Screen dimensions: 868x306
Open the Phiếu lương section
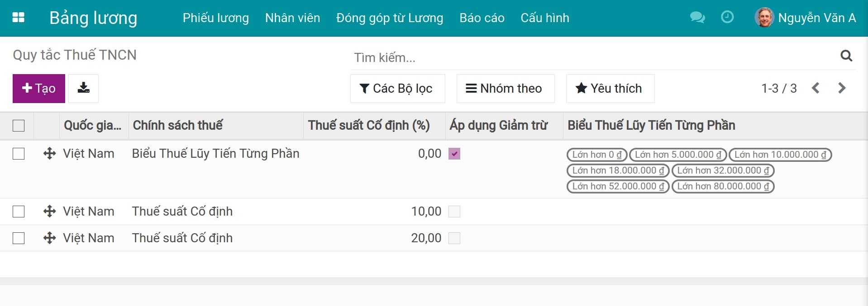(216, 18)
